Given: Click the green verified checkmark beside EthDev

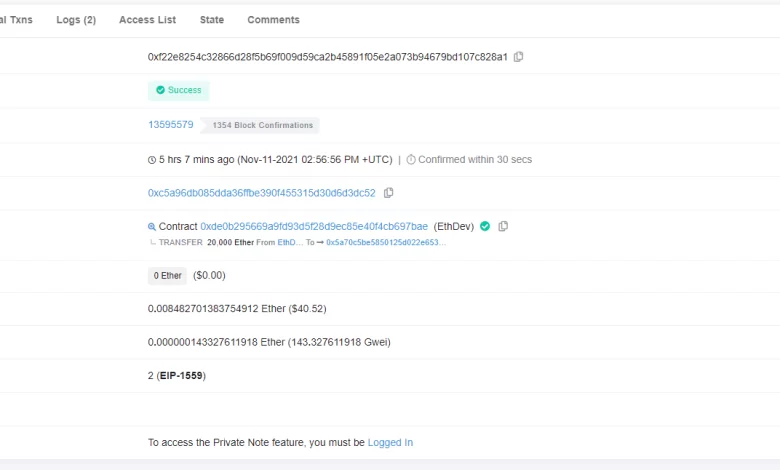Looking at the screenshot, I should click(x=485, y=226).
